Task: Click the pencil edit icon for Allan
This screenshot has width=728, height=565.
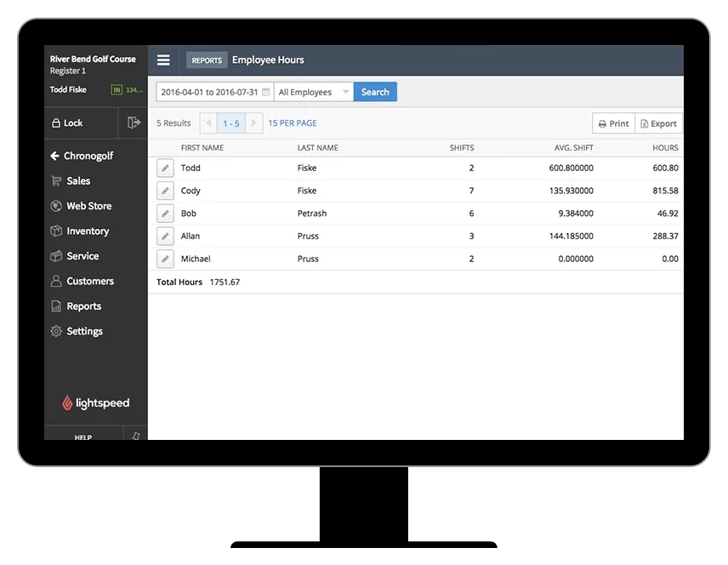Action: click(165, 236)
